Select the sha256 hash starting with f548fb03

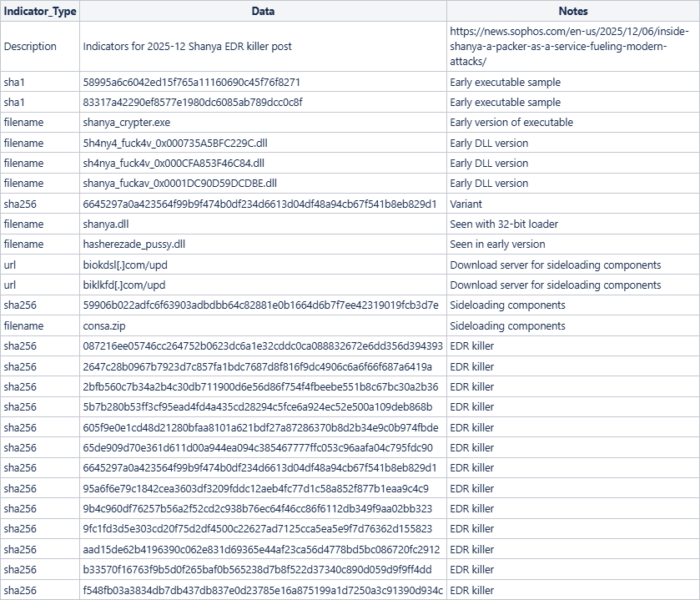click(x=263, y=591)
